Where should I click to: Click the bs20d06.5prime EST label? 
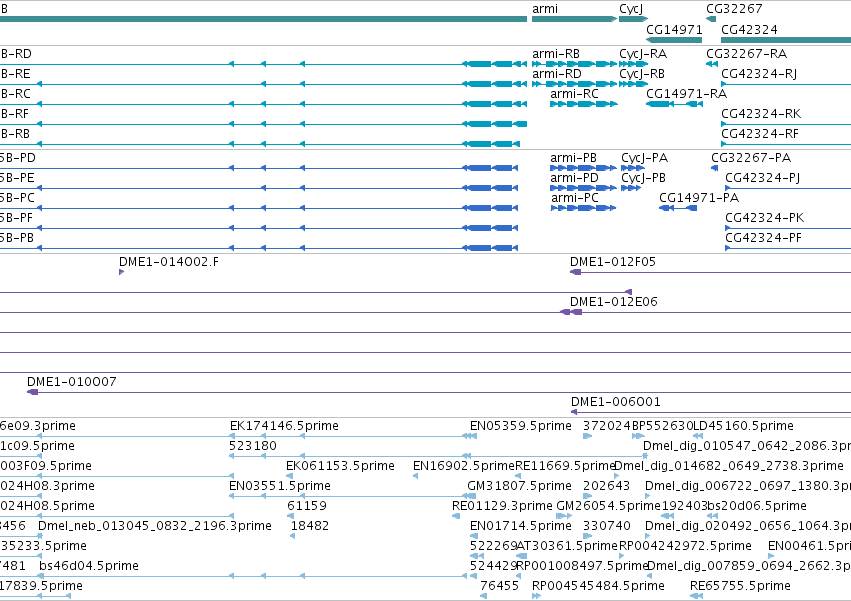(757, 506)
